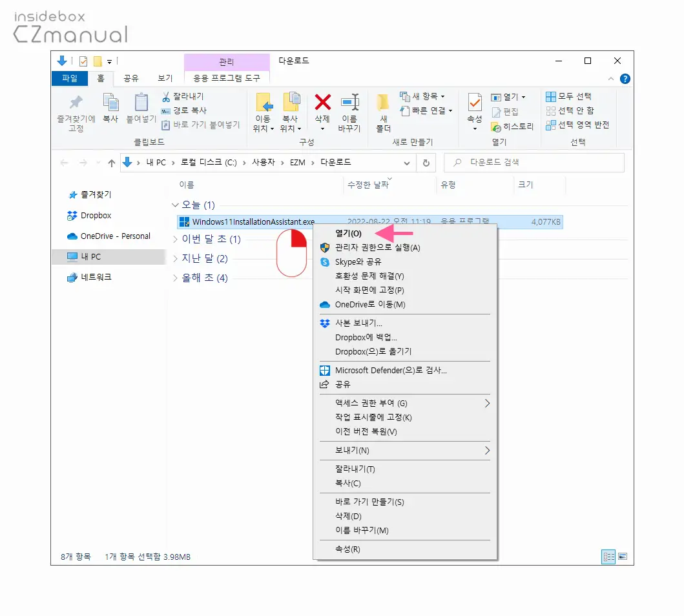The height and width of the screenshot is (616, 684).
Task: Refresh the 다운로드 folder view
Action: pyautogui.click(x=426, y=163)
